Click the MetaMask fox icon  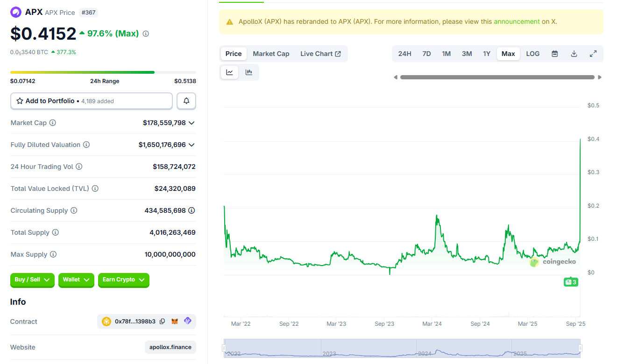click(x=175, y=322)
